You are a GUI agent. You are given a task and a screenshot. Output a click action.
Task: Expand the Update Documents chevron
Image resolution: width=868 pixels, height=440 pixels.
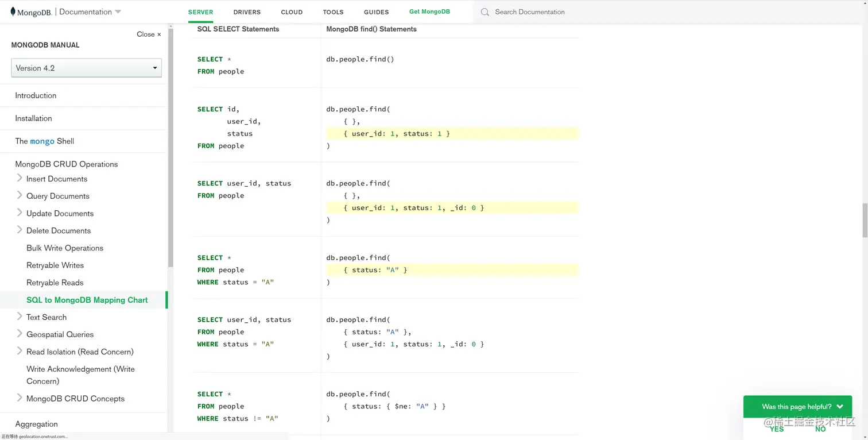[20, 213]
